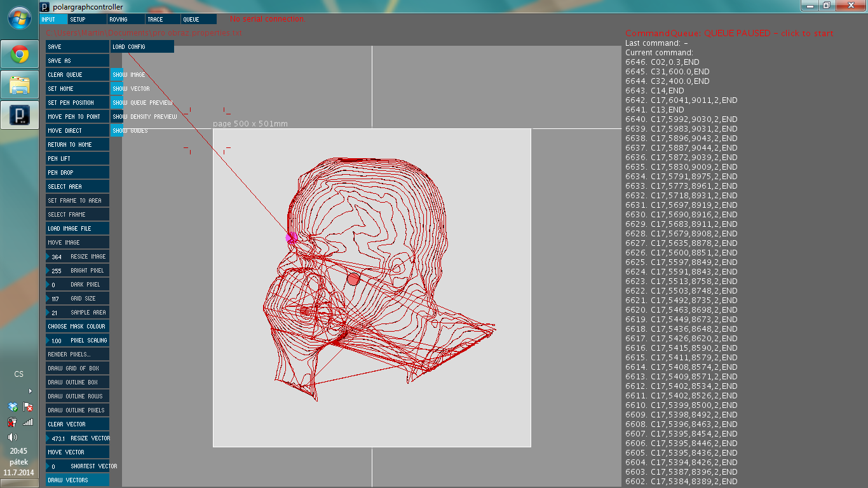Click the No serial connection status text
868x488 pixels.
267,19
